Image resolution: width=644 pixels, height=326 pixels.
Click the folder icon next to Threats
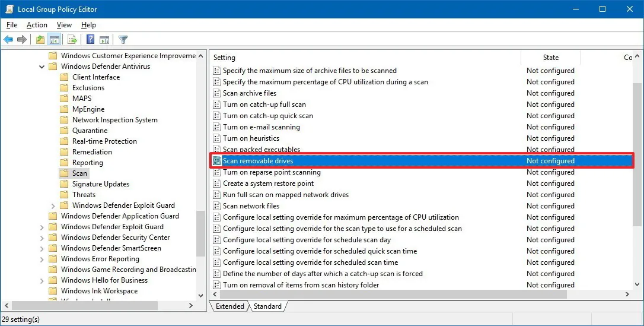pyautogui.click(x=63, y=194)
